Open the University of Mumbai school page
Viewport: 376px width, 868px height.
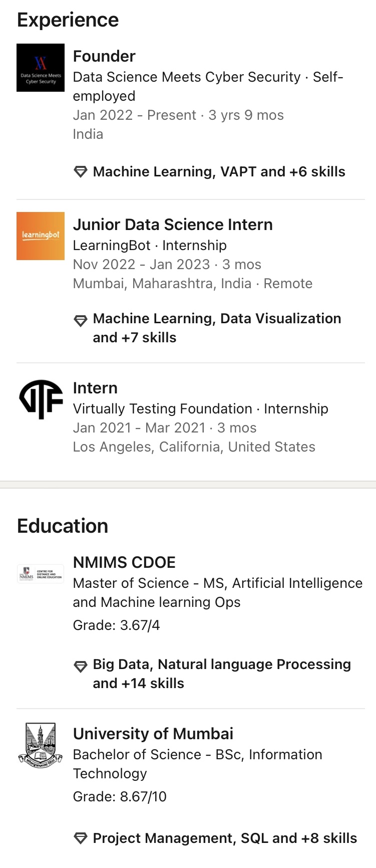(153, 734)
